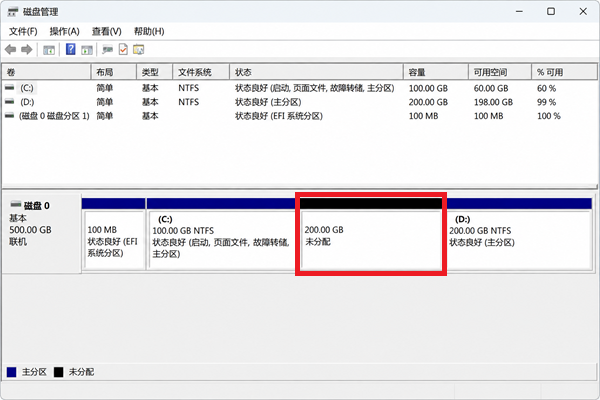Click the 状态良好 (EFI 系统分区) status cell

[x=279, y=116]
